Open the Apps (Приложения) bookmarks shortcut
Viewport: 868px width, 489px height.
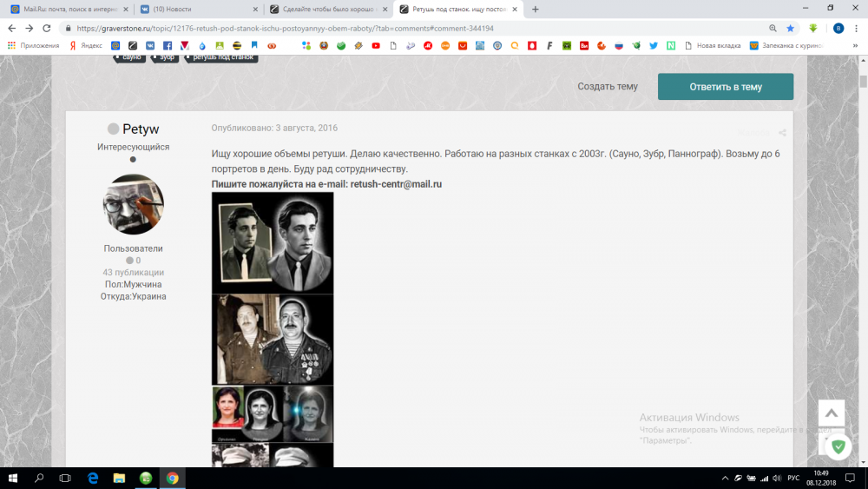(x=33, y=45)
